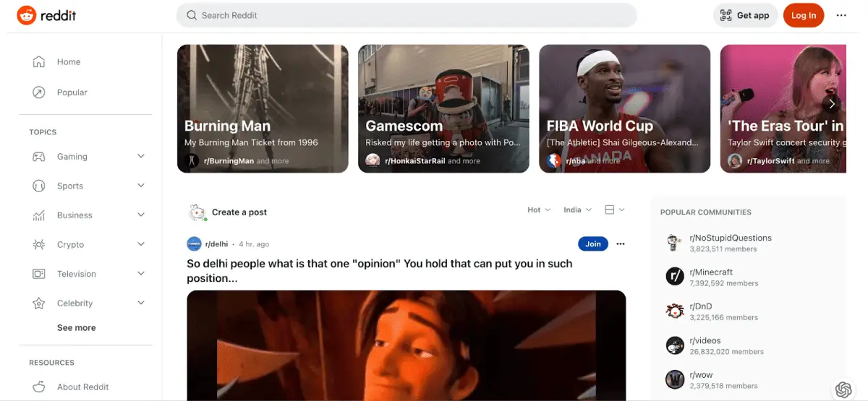868x401 pixels.
Task: Click the Business chart icon
Action: click(39, 215)
